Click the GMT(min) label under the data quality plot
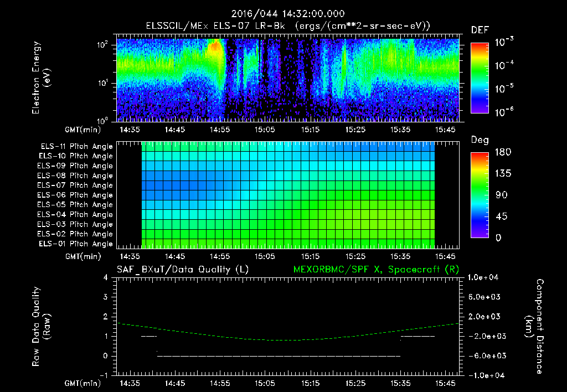The image size is (567, 392). tap(83, 384)
